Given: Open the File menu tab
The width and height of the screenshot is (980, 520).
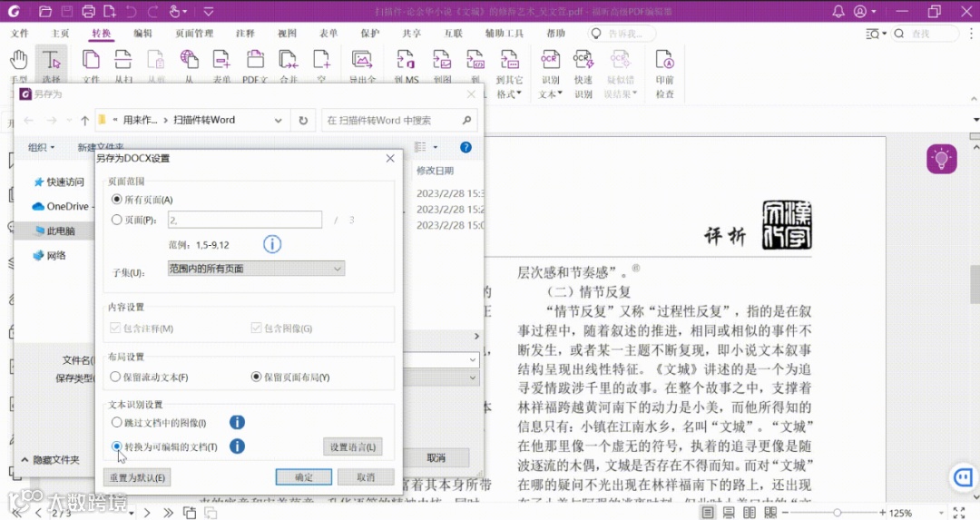Looking at the screenshot, I should pyautogui.click(x=19, y=34).
